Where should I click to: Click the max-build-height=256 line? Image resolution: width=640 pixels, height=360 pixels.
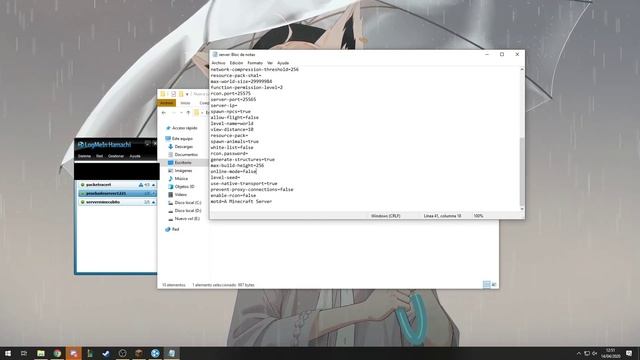click(x=237, y=165)
